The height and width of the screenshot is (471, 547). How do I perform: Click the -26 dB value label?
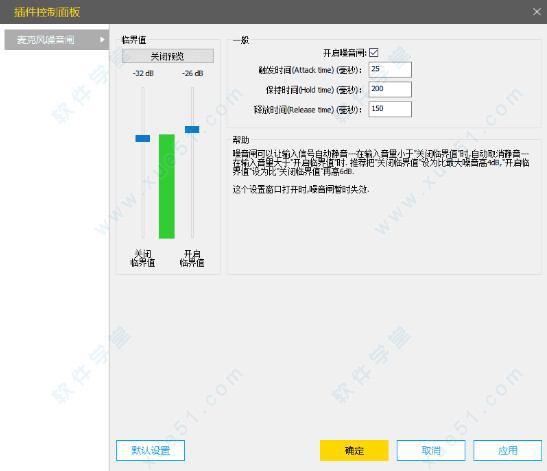(x=193, y=73)
